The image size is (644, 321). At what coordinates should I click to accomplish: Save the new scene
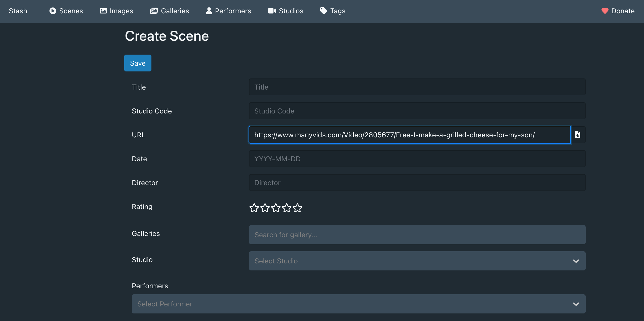coord(138,63)
